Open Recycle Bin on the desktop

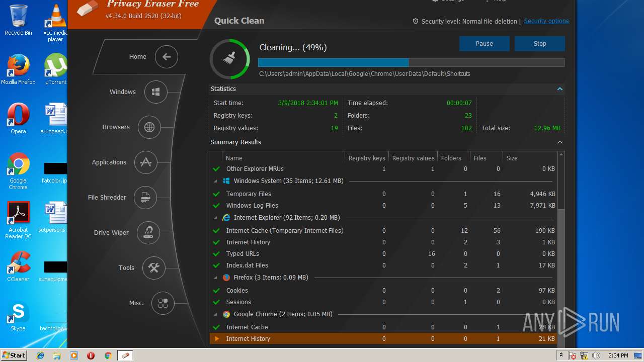click(18, 20)
